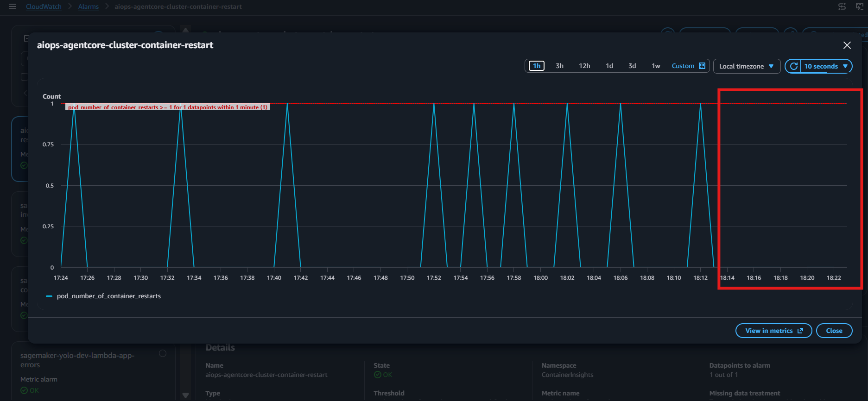Image resolution: width=868 pixels, height=401 pixels.
Task: Select the sagemaker-yolo-dev-lambda-app-errors radio button
Action: (x=163, y=353)
